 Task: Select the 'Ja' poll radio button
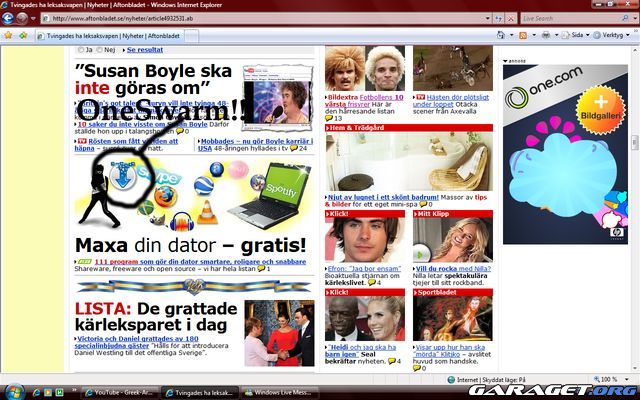81,49
